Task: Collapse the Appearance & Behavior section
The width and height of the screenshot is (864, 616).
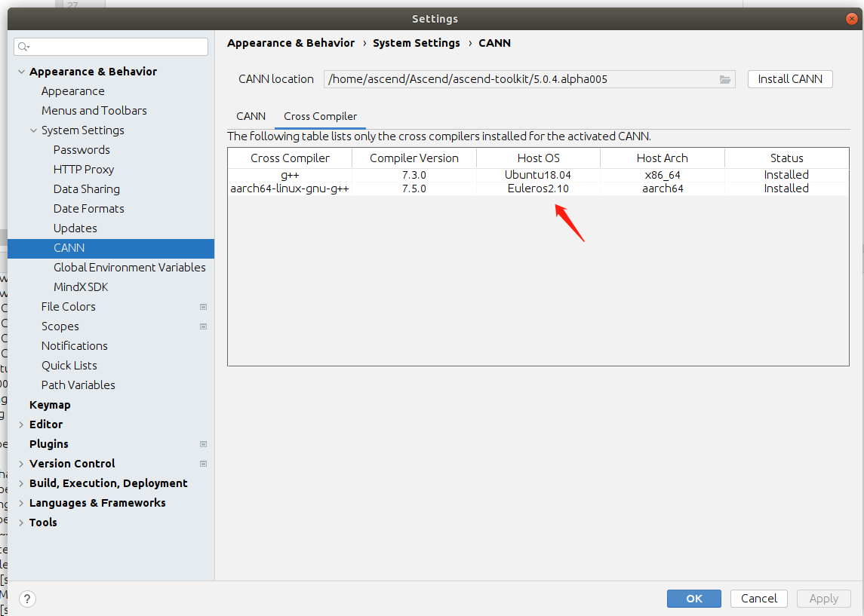Action: (20, 72)
